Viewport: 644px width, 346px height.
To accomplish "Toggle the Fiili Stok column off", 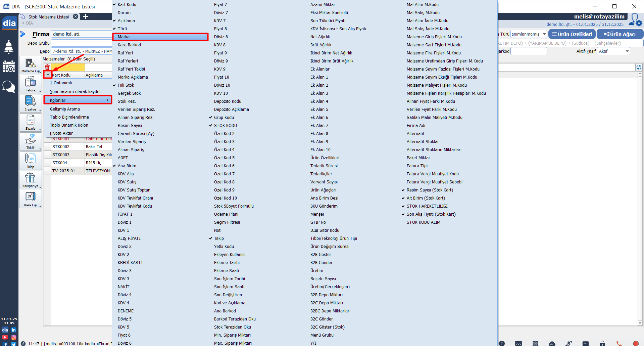I will pyautogui.click(x=126, y=85).
